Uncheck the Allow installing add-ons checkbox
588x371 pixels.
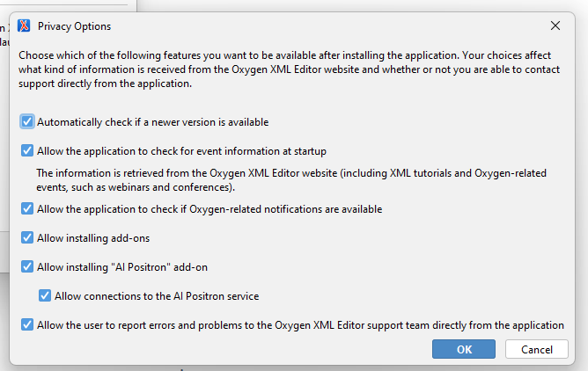pyautogui.click(x=27, y=237)
